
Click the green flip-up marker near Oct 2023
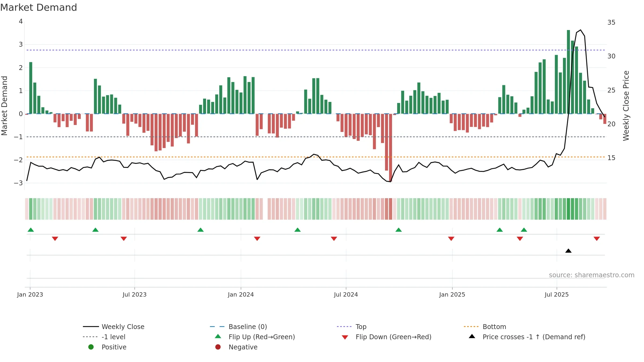pyautogui.click(x=200, y=230)
